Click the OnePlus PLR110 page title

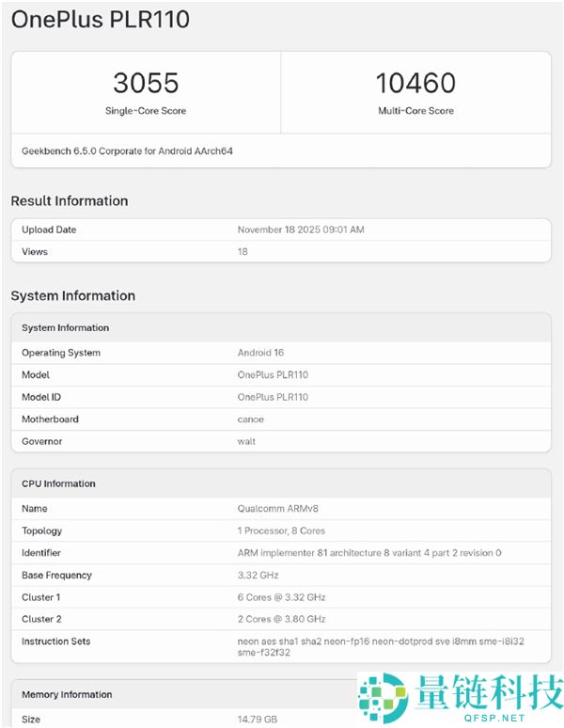click(100, 19)
